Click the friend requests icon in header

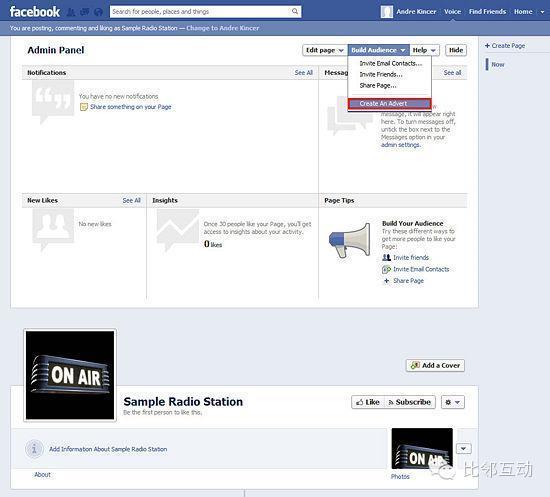[x=71, y=12]
